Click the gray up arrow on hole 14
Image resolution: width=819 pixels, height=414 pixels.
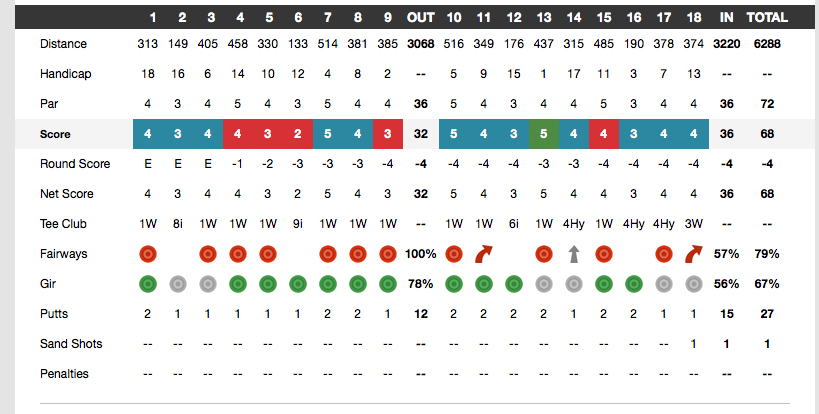[573, 254]
